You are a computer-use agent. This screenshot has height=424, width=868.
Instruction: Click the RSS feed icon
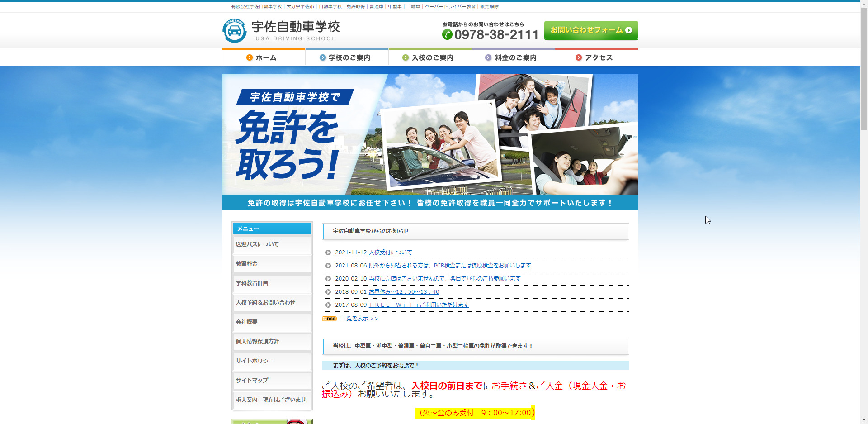tap(329, 319)
